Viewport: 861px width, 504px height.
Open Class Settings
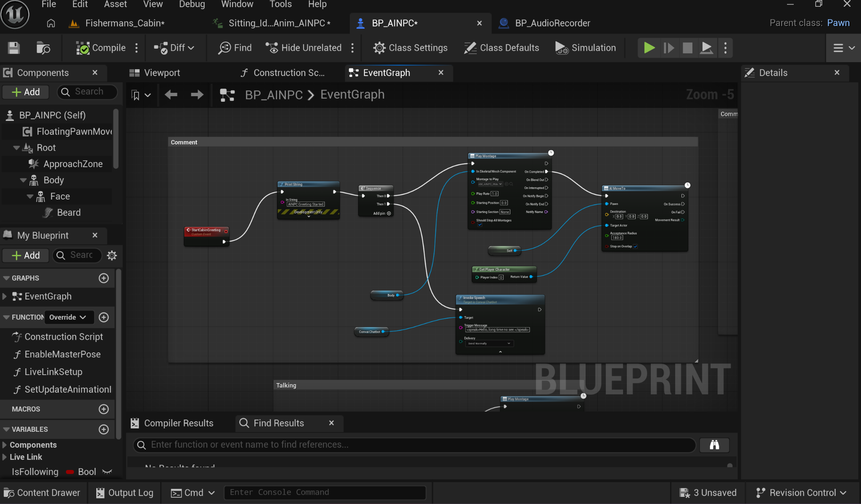coord(410,48)
